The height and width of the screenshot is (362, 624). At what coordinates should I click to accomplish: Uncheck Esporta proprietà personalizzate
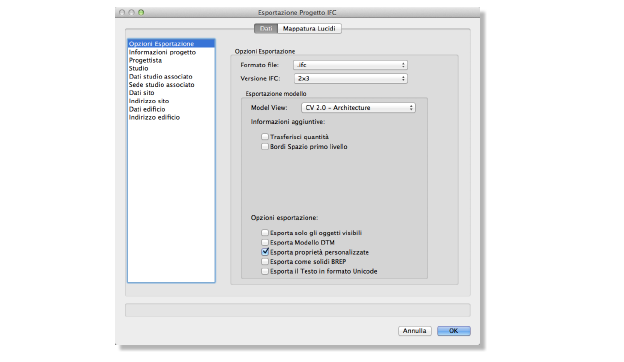coord(265,252)
